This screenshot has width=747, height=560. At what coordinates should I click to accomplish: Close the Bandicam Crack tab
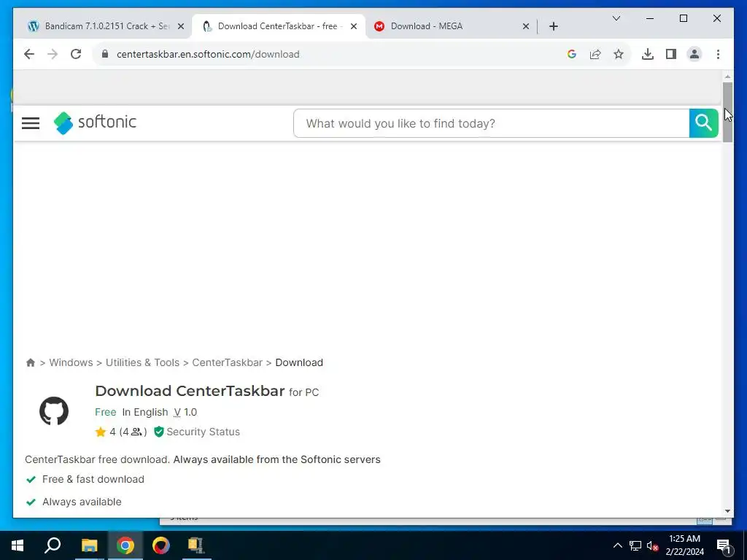[181, 27]
